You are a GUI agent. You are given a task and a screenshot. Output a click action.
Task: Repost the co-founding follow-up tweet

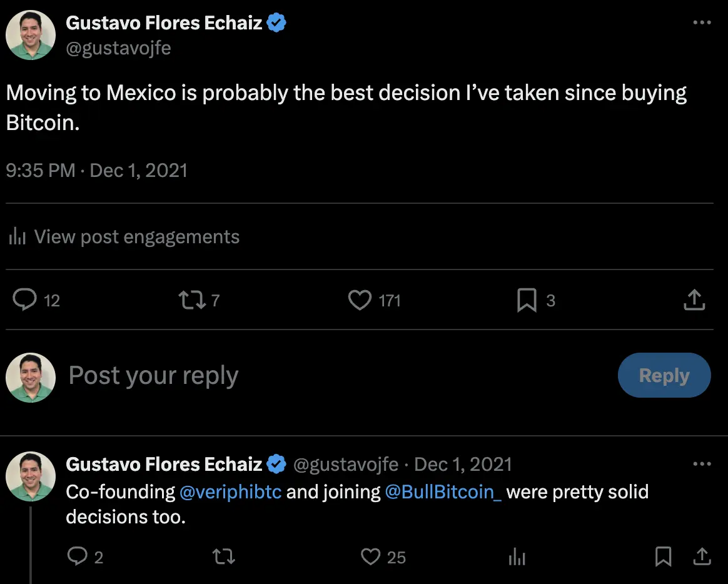pos(223,556)
